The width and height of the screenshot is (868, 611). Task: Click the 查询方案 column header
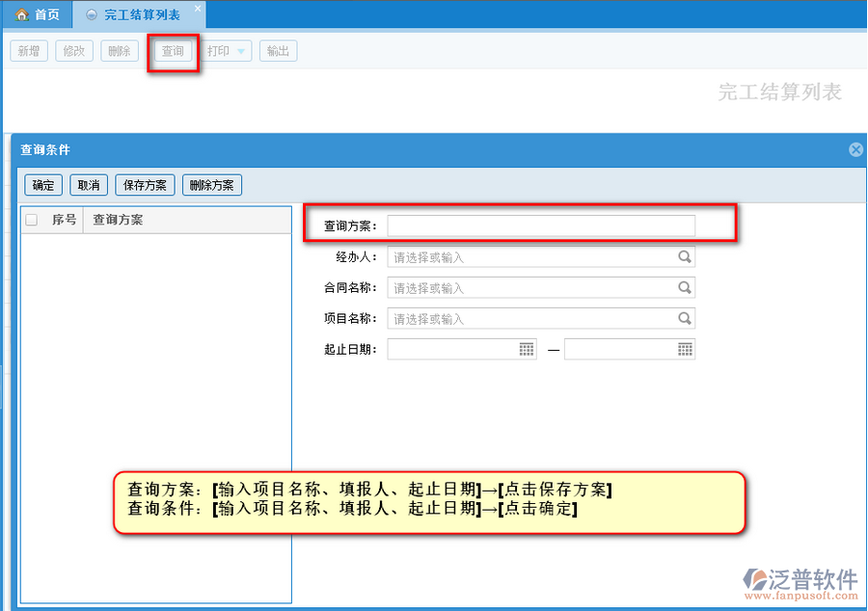click(x=118, y=220)
